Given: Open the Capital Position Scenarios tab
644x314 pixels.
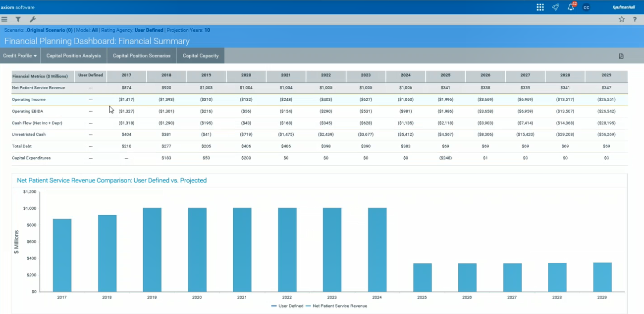Looking at the screenshot, I should click(x=142, y=56).
